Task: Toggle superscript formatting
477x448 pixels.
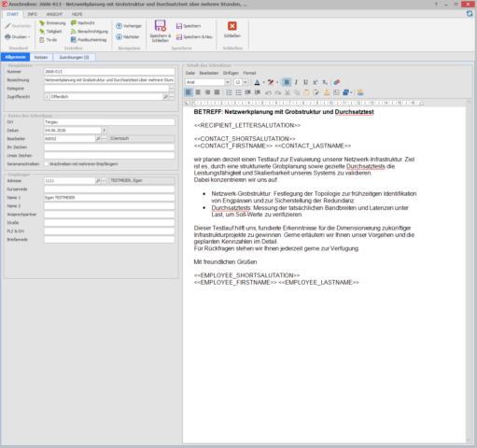Action: click(x=316, y=82)
